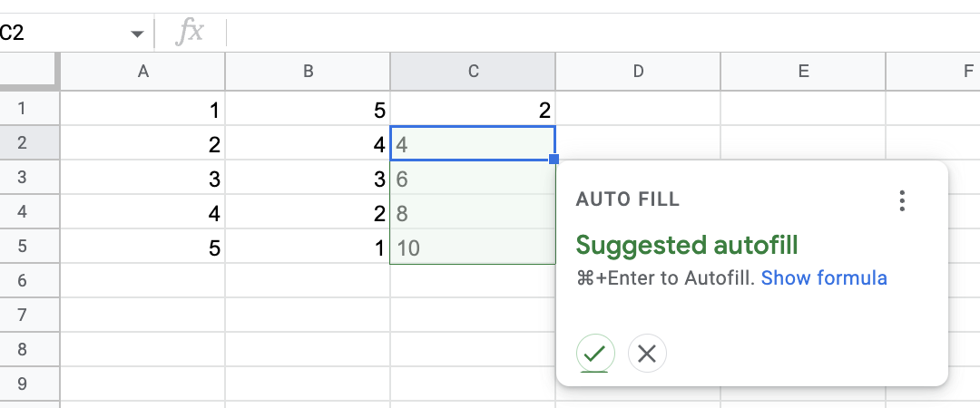Select the row 7 header
980x408 pixels.
point(22,315)
